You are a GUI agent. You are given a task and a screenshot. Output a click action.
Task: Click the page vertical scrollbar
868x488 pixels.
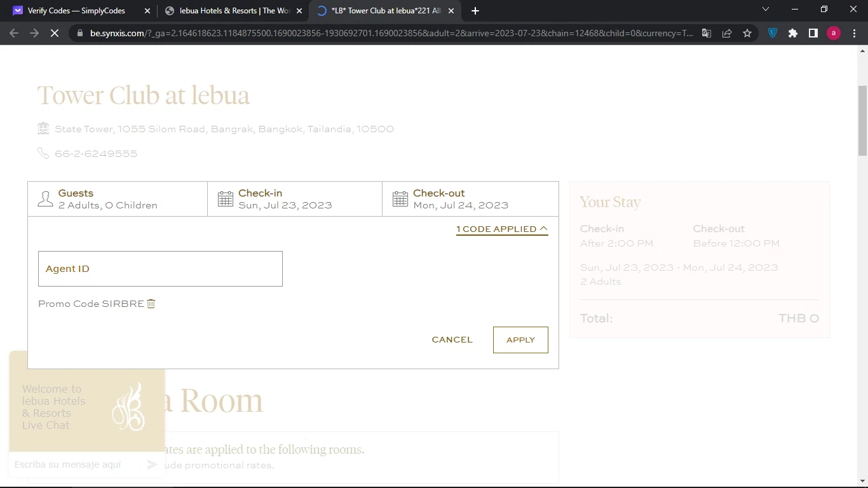click(x=862, y=121)
